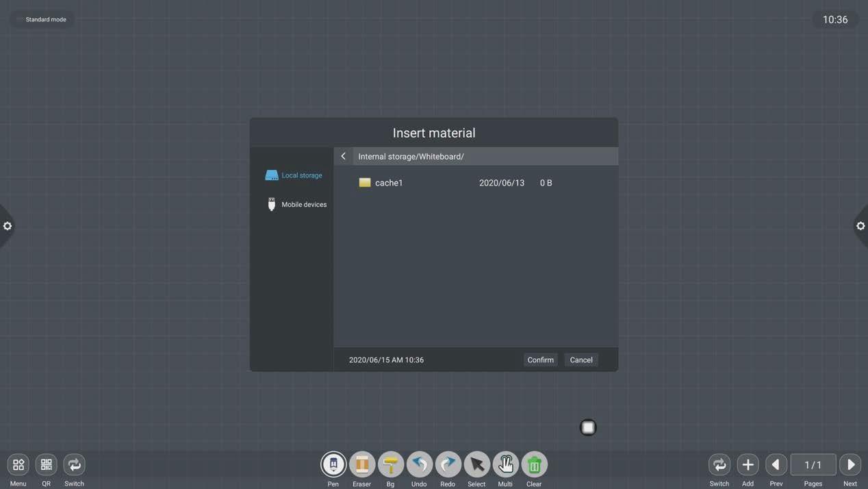Add a new page

pos(748,464)
